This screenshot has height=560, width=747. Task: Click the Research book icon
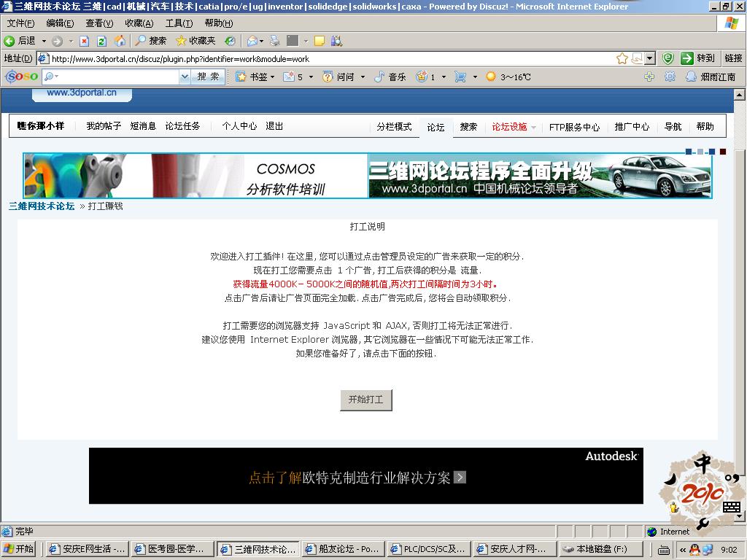pyautogui.click(x=336, y=41)
